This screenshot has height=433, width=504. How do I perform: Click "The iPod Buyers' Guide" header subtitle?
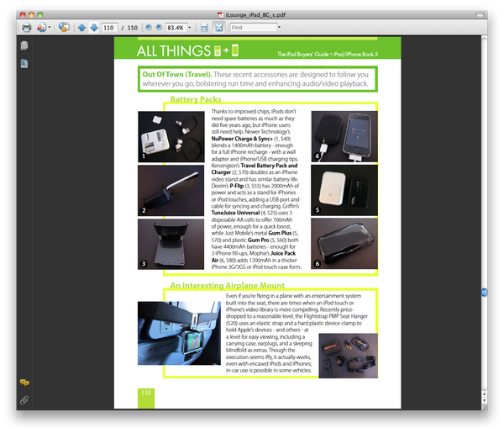(x=302, y=54)
